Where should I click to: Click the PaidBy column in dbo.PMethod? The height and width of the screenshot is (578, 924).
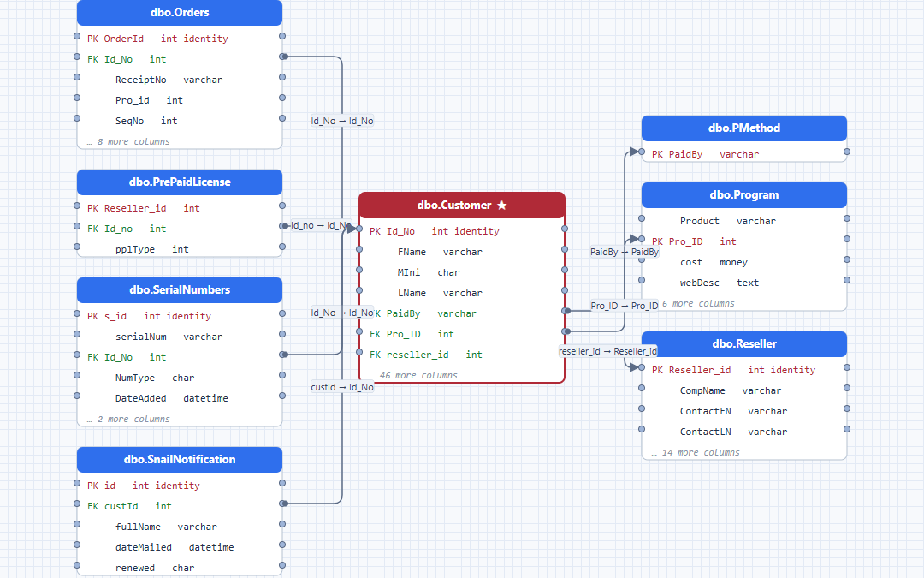744,154
